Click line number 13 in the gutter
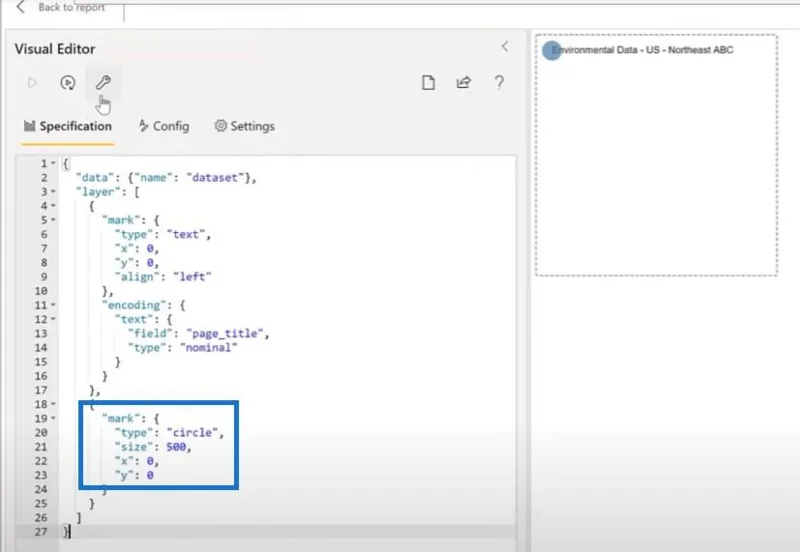 tap(41, 333)
